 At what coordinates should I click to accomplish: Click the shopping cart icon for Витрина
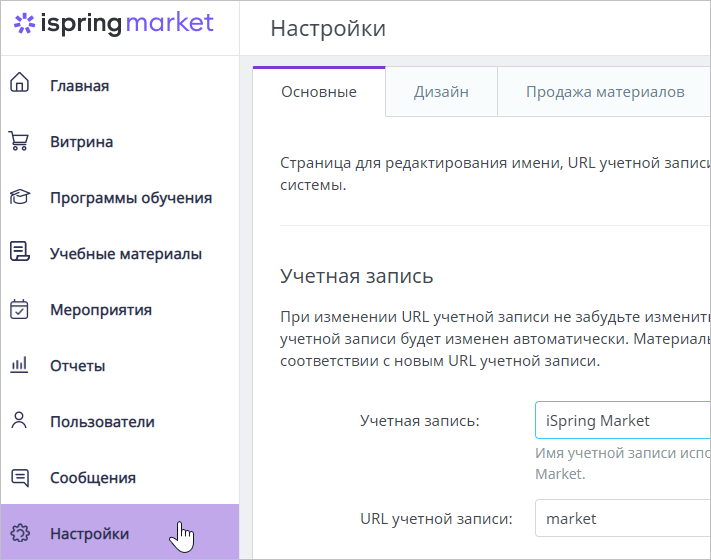coord(19,141)
